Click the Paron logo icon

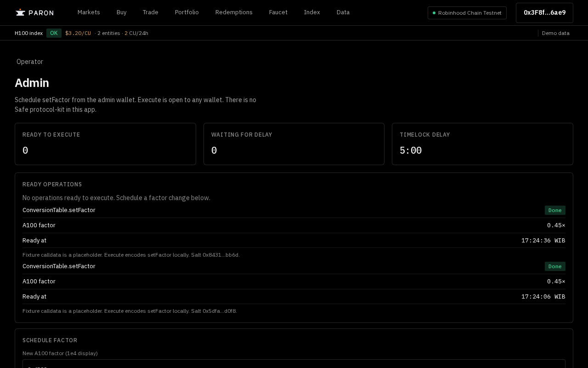point(20,12)
